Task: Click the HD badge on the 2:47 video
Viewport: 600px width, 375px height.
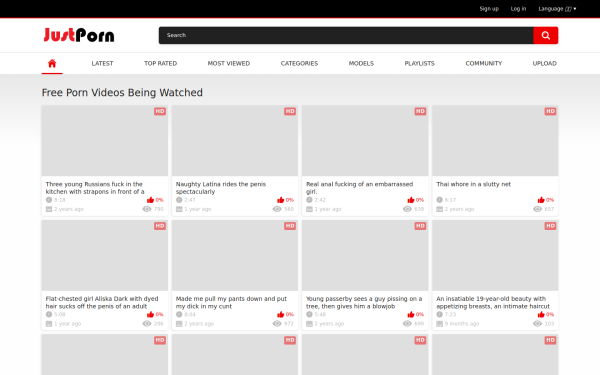Action: (x=290, y=111)
